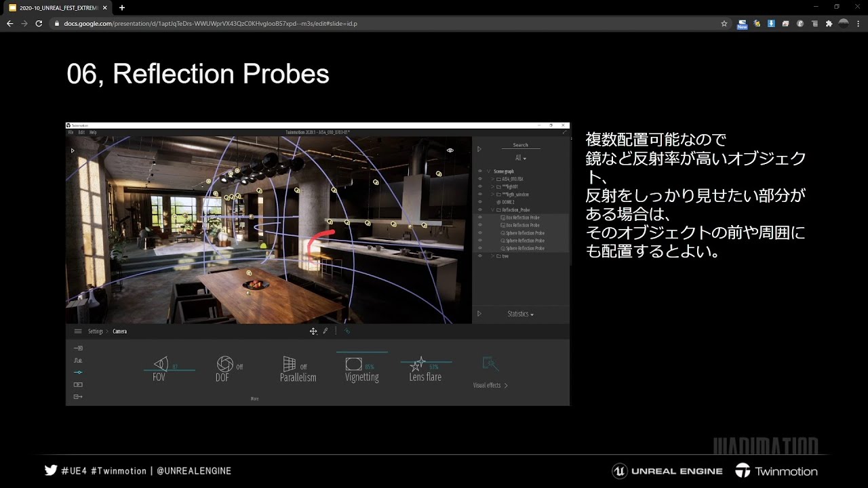
Task: Collapse the Scene graph tree arrow
Action: (x=488, y=171)
